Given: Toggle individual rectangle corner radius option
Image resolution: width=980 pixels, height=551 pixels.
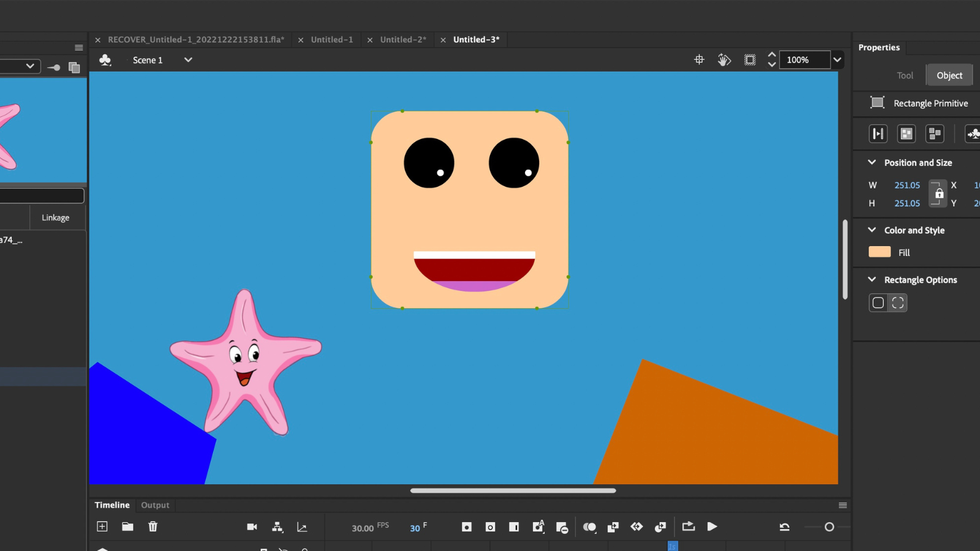Looking at the screenshot, I should point(898,302).
